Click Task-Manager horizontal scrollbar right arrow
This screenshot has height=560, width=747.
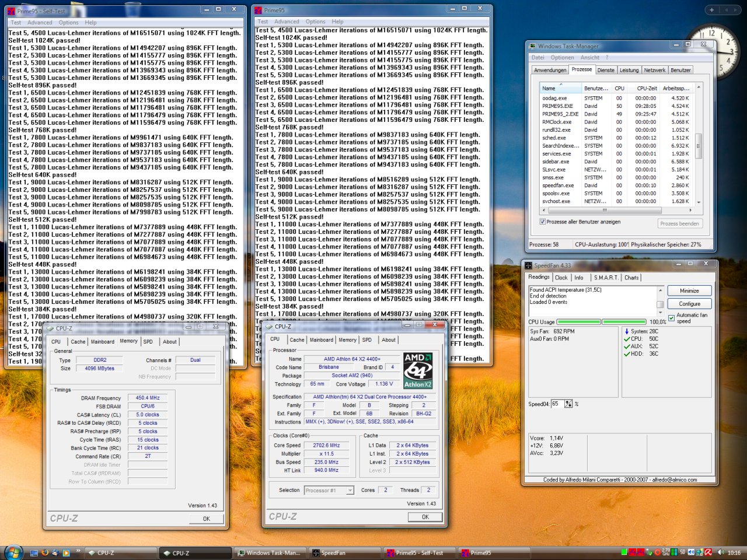coord(690,210)
